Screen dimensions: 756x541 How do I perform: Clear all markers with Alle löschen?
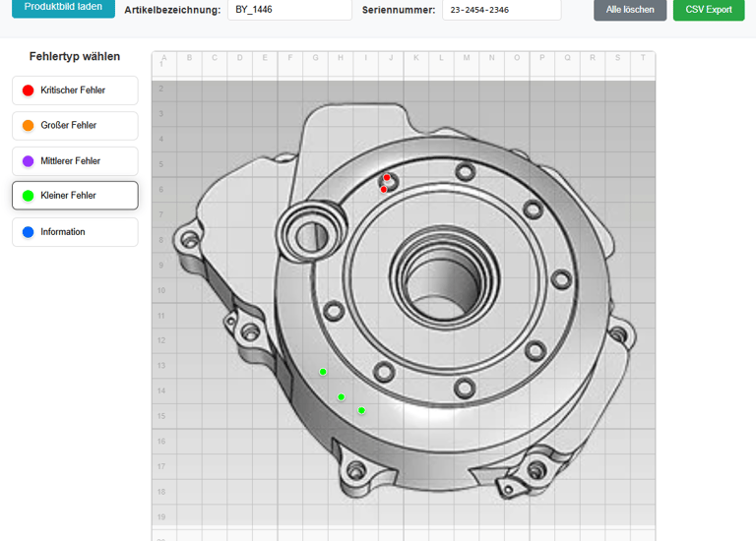pyautogui.click(x=630, y=10)
